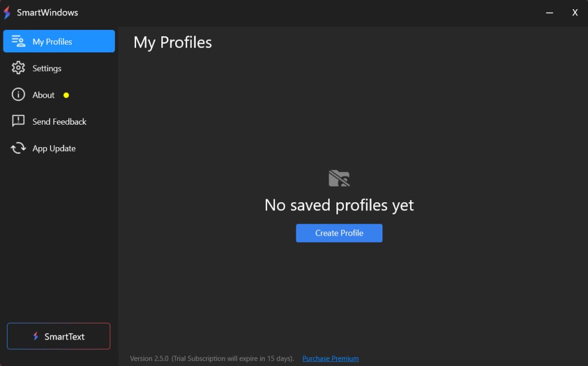Click the no-profiles crossed folder icon

[x=339, y=178]
